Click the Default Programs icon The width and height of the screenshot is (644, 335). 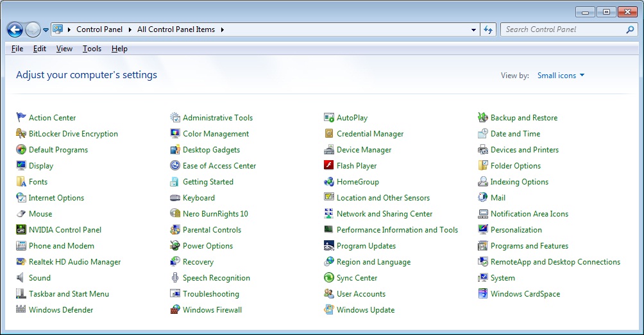click(21, 150)
